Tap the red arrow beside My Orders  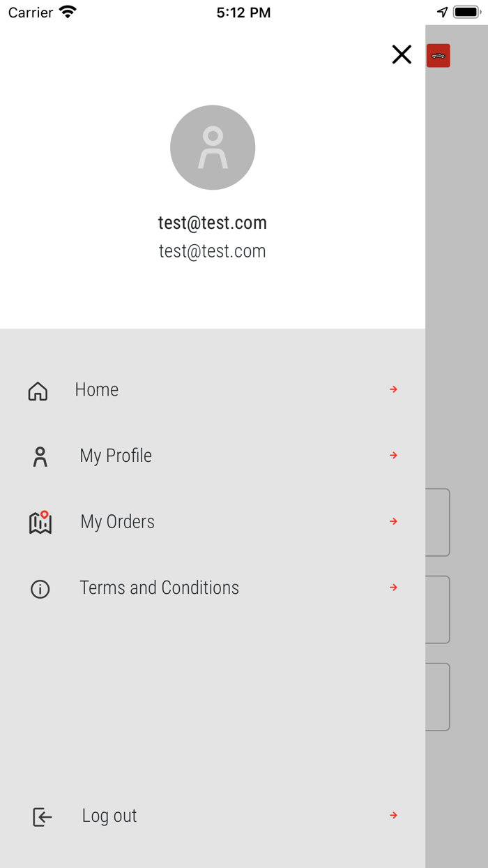point(394,521)
